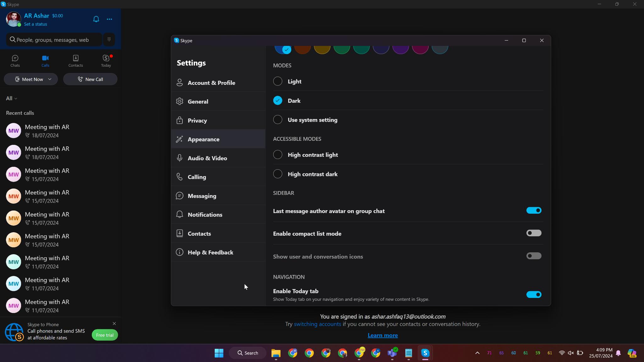Pick the green color swatch
The width and height of the screenshot is (644, 362).
[342, 49]
